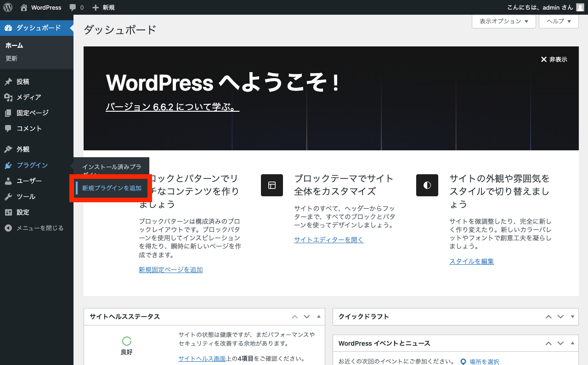Open ホーム submenu item
This screenshot has height=365, width=588.
pos(14,46)
